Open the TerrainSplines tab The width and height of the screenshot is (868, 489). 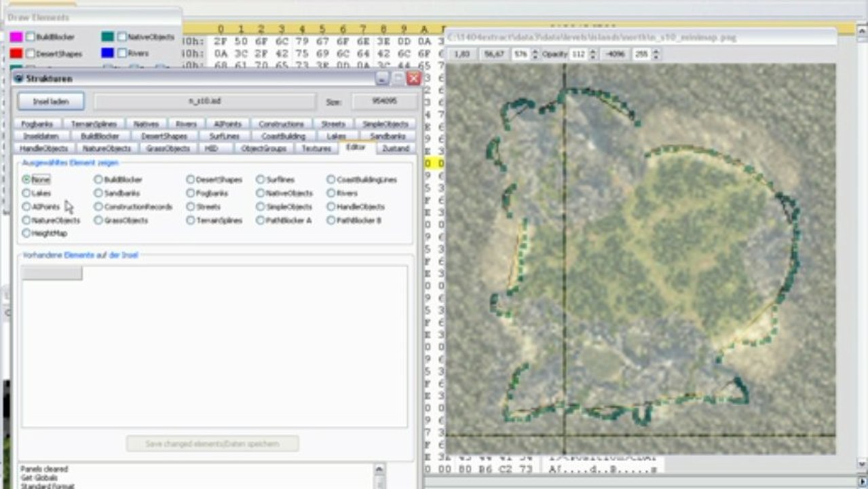point(94,124)
